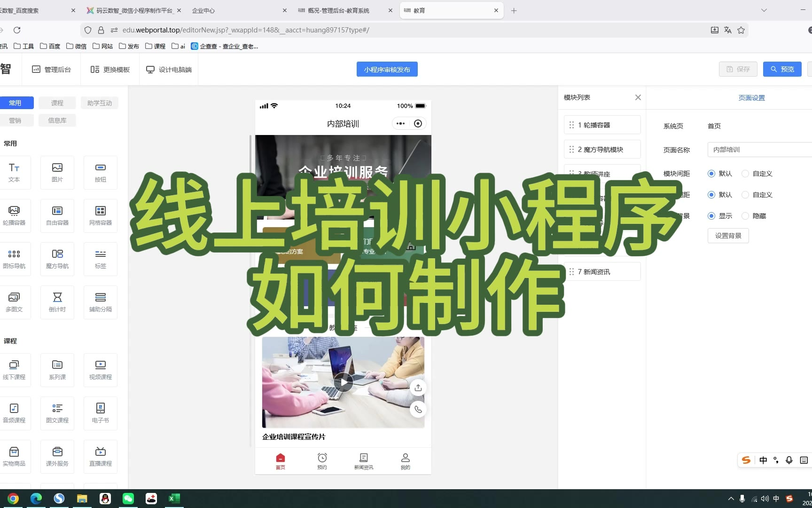Switch to the 课程 component tab

tap(57, 103)
